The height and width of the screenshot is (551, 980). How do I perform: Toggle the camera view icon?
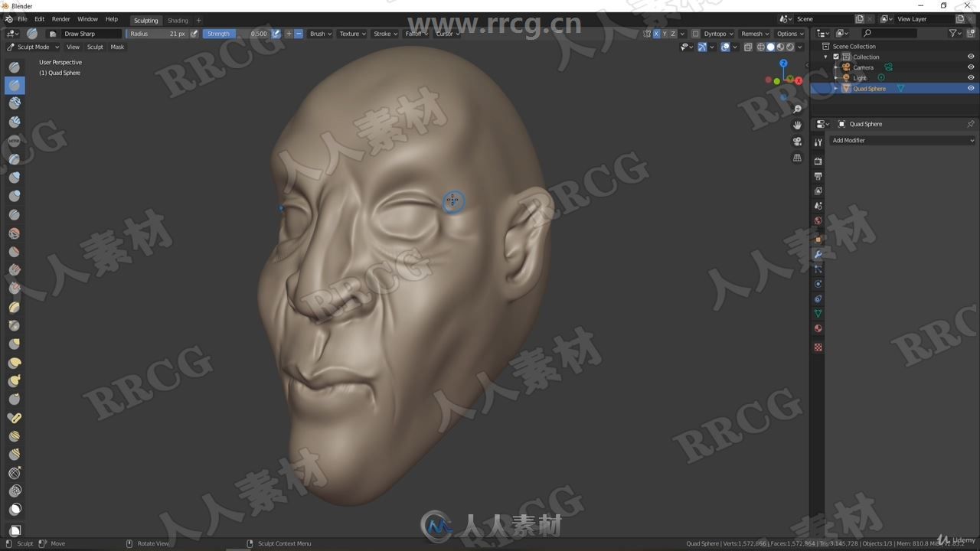(797, 142)
